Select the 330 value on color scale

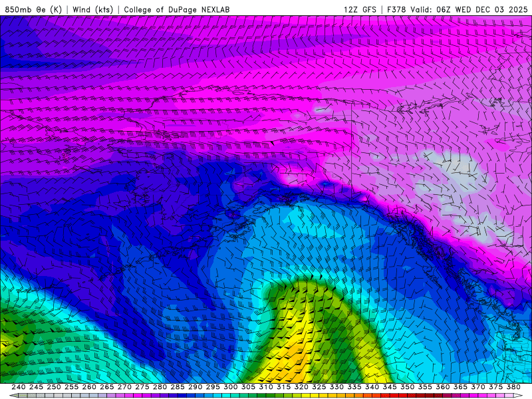336,387
